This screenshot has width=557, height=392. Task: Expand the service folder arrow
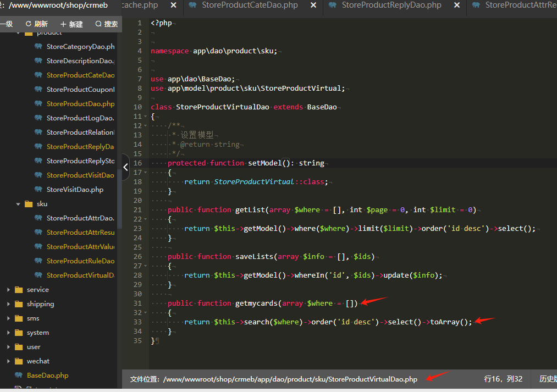[x=9, y=290]
